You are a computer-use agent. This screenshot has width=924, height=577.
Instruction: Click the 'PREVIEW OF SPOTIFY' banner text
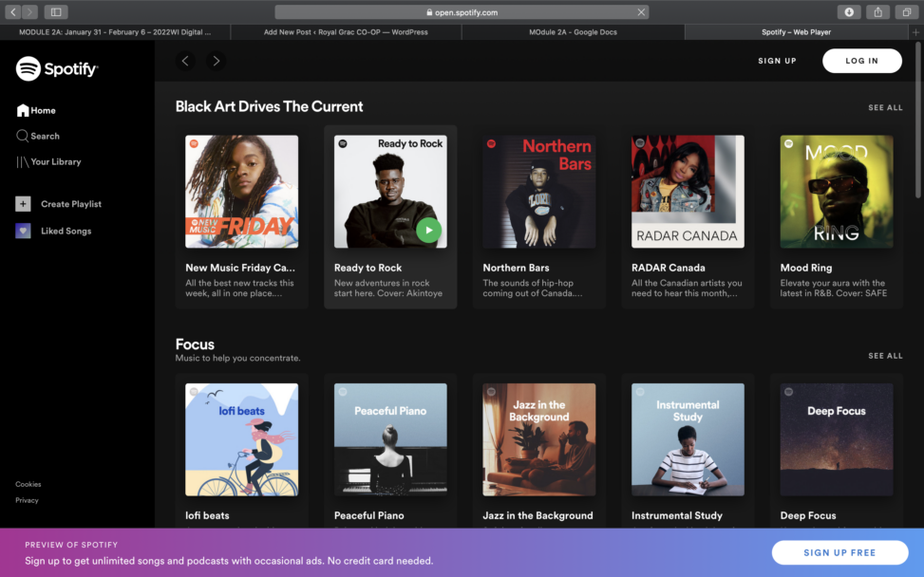(71, 545)
